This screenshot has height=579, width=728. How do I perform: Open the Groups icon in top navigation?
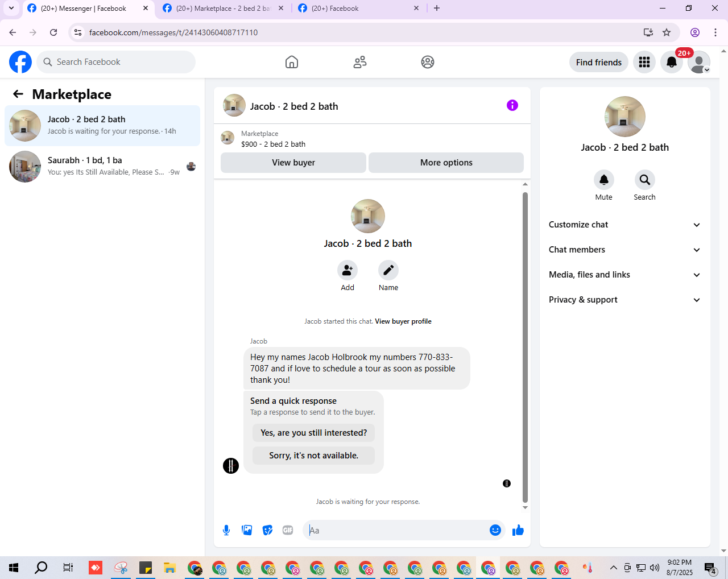click(428, 62)
